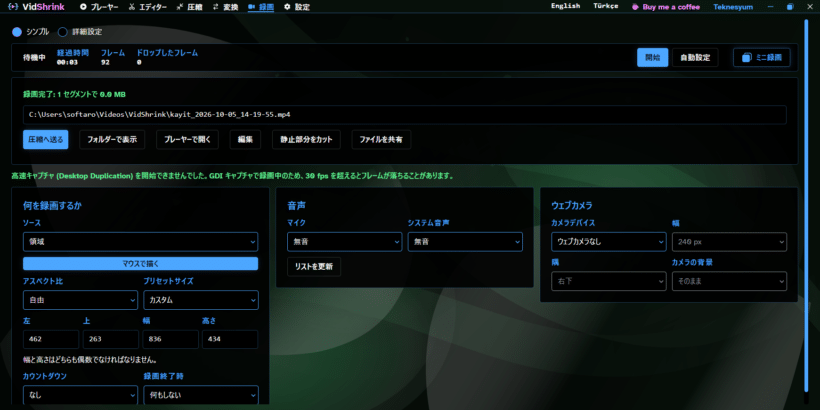Click the 待機中 status label
The width and height of the screenshot is (820, 410).
tap(34, 58)
